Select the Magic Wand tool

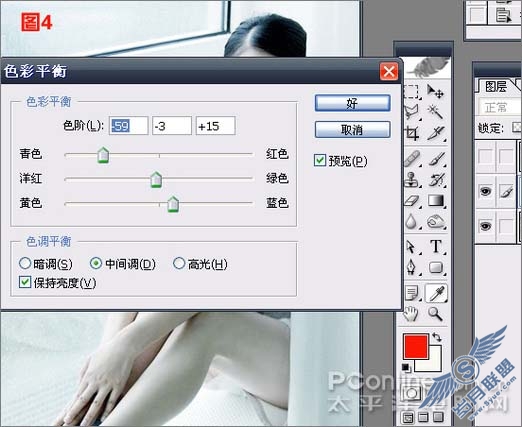[435, 112]
